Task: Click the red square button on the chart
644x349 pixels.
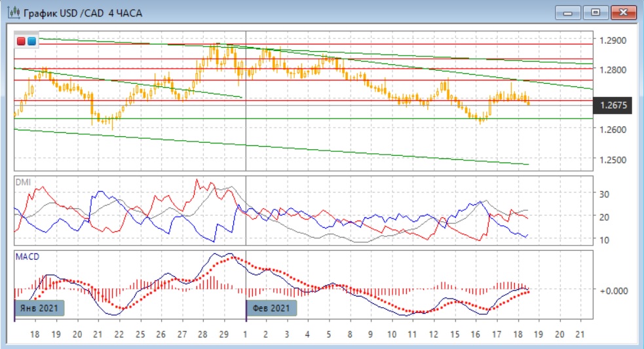Action: click(x=21, y=41)
